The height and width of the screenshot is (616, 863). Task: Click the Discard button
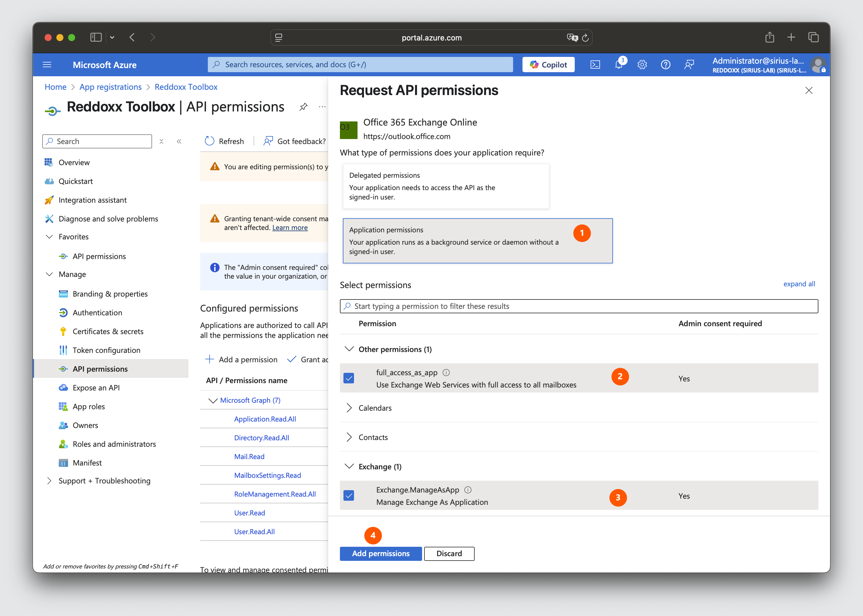point(449,554)
